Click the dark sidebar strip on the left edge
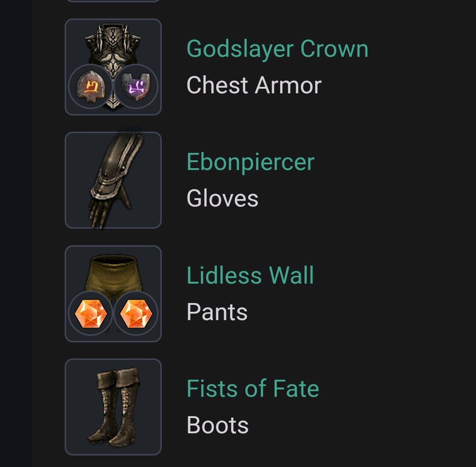This screenshot has width=476, height=467. tap(16, 233)
